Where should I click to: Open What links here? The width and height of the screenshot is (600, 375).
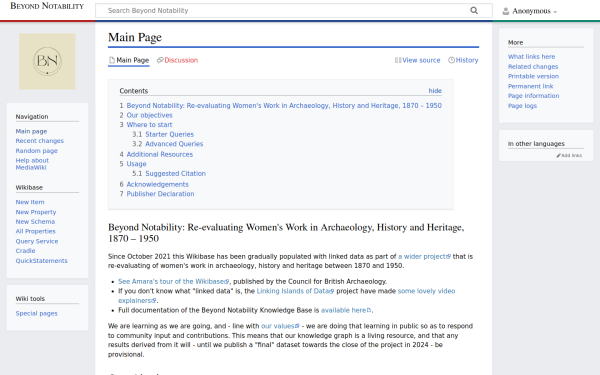pyautogui.click(x=532, y=57)
